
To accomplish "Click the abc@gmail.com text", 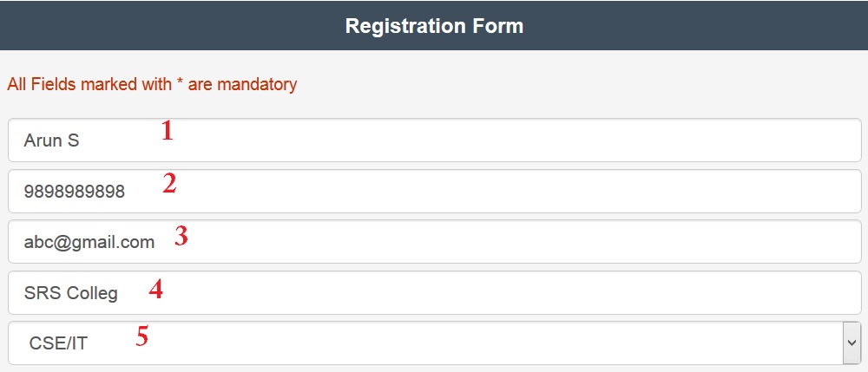I will (x=89, y=242).
